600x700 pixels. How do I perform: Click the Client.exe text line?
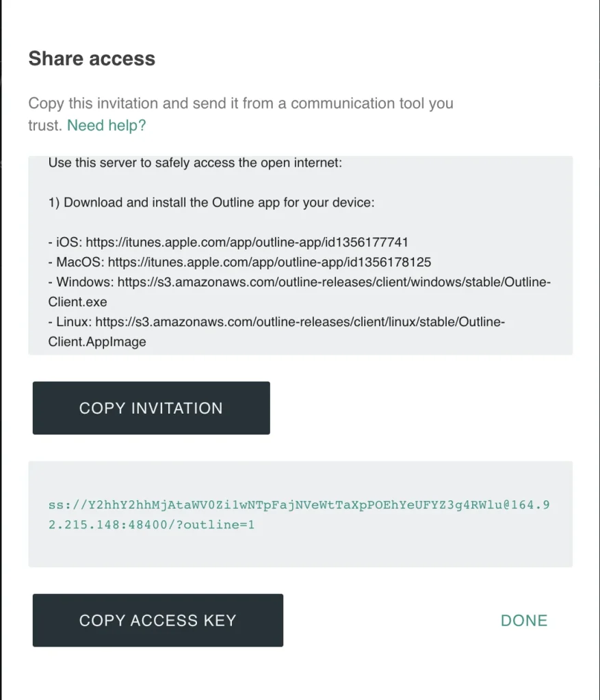pos(79,301)
